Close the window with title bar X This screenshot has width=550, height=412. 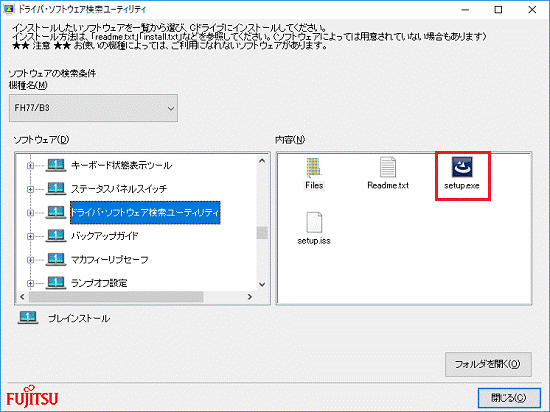click(x=532, y=10)
